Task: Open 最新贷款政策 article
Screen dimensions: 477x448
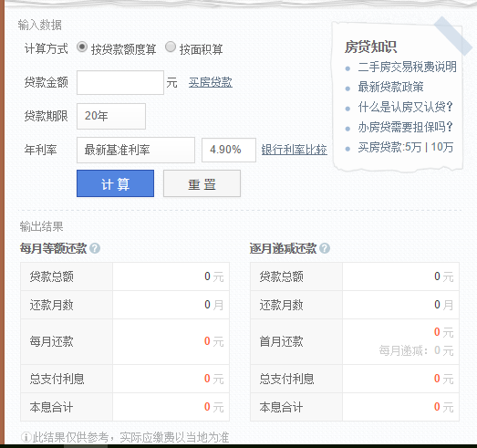Action: [390, 87]
